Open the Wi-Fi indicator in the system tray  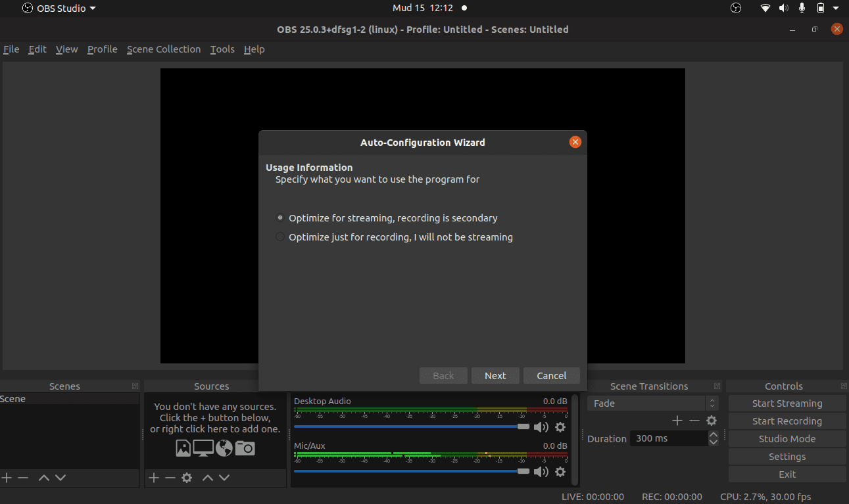pos(765,8)
